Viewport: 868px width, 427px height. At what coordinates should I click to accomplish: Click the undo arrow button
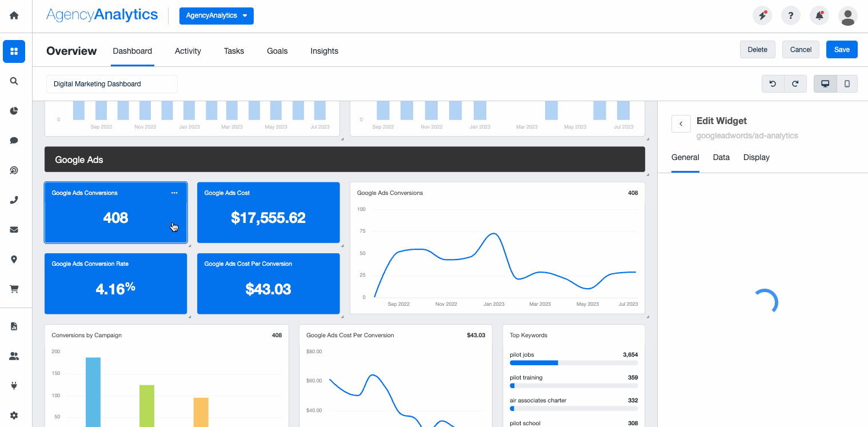pyautogui.click(x=773, y=83)
